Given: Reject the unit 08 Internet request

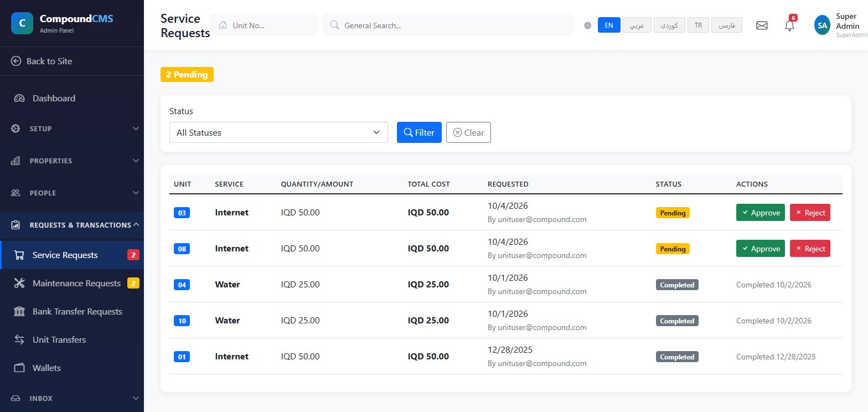Looking at the screenshot, I should (x=810, y=249).
